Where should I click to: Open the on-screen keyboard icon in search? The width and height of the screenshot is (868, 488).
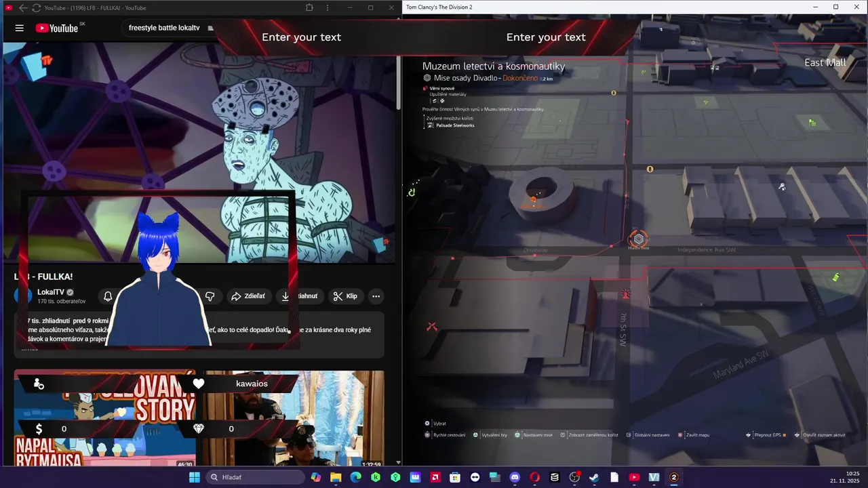[x=211, y=28]
